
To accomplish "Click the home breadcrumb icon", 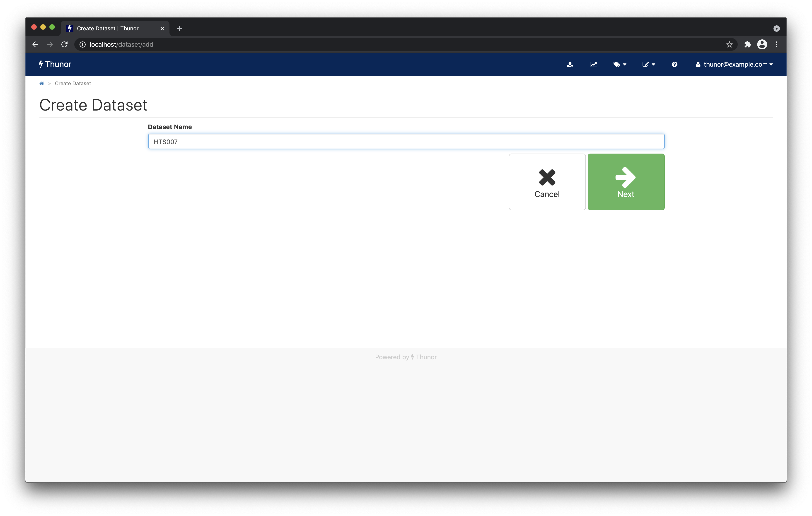I will [x=41, y=83].
